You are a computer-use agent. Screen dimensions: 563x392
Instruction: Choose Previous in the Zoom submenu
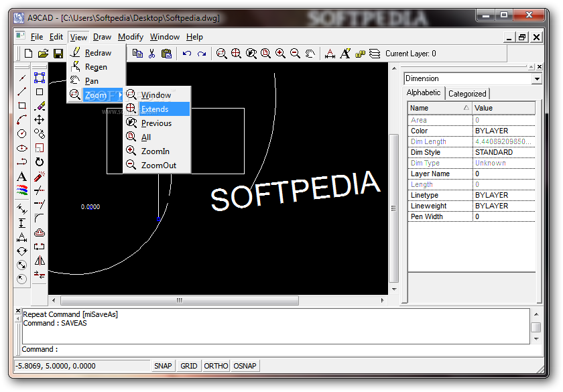coord(157,123)
